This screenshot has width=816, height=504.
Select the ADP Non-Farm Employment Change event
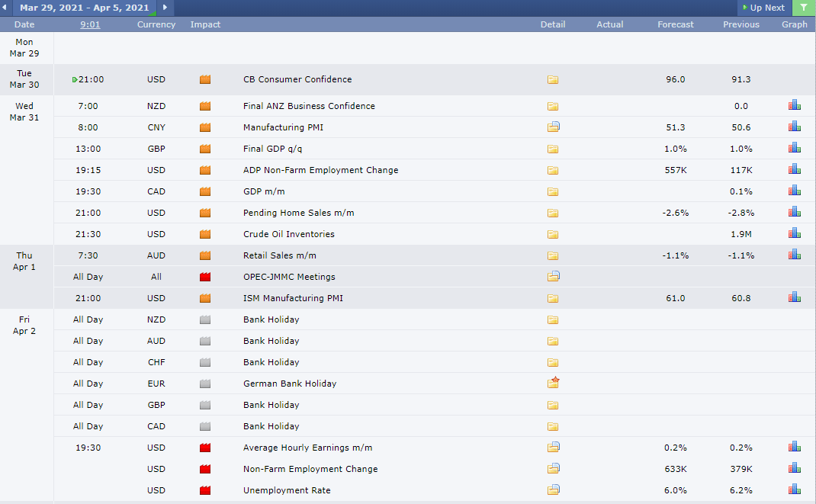(x=320, y=170)
